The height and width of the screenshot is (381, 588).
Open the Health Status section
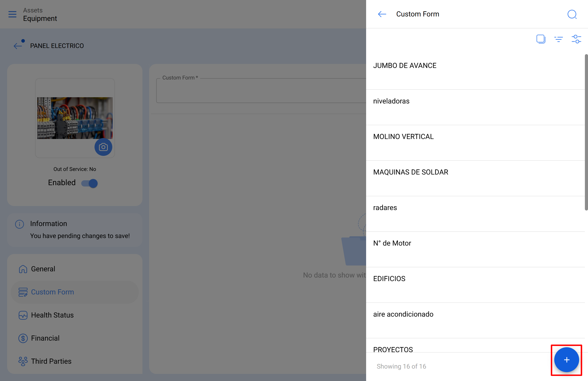52,315
